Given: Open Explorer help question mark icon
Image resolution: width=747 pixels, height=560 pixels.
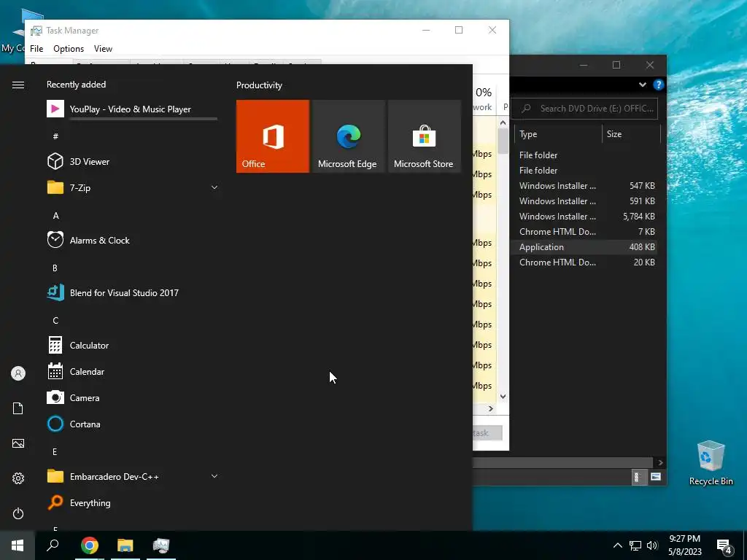Looking at the screenshot, I should (659, 85).
